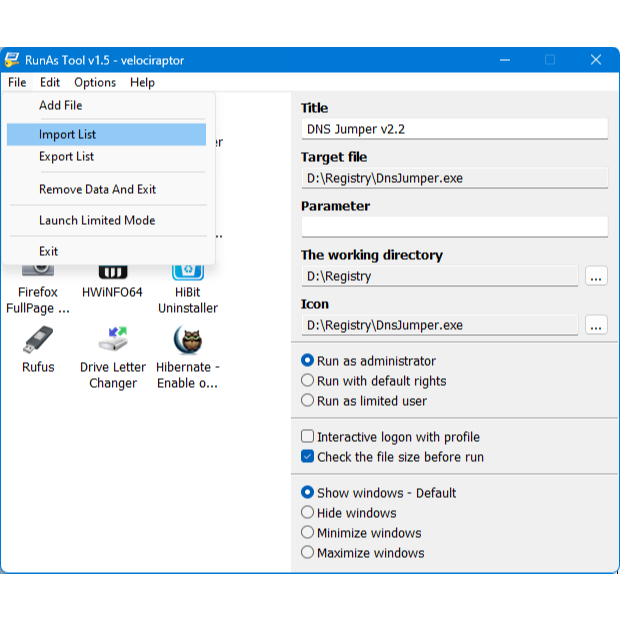The width and height of the screenshot is (620, 620).
Task: Select the Firefox FullPage label
Action: pyautogui.click(x=38, y=300)
